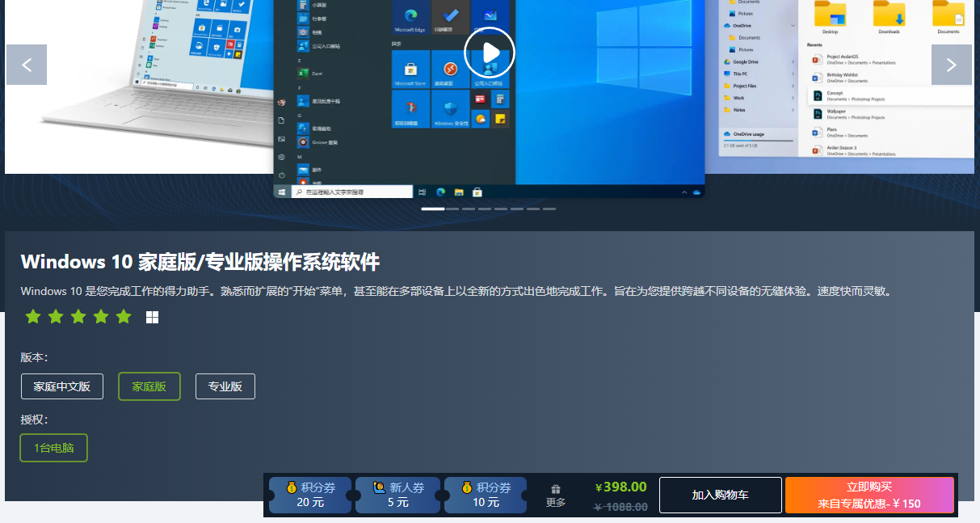Click the Windows platform logo icon beside the stars
This screenshot has width=980, height=523.
[x=152, y=318]
